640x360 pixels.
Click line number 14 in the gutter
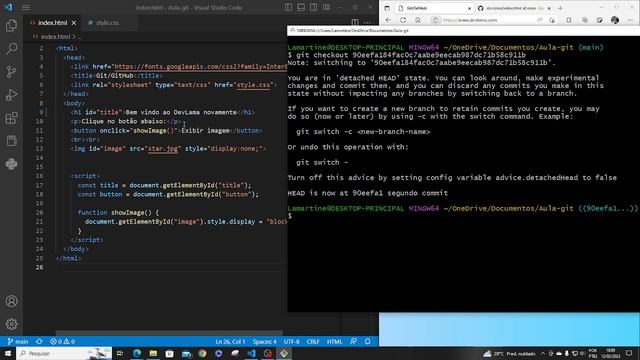coord(39,158)
